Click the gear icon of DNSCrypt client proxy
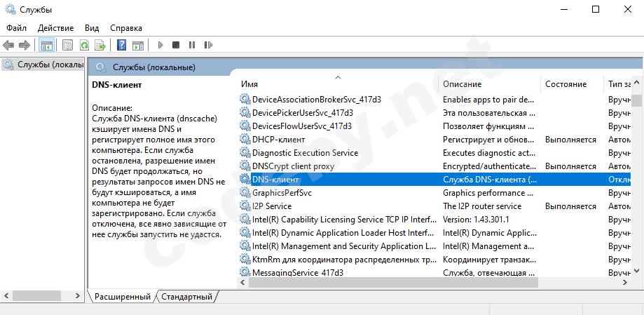Viewport: 644px width, 315px height. tap(245, 166)
